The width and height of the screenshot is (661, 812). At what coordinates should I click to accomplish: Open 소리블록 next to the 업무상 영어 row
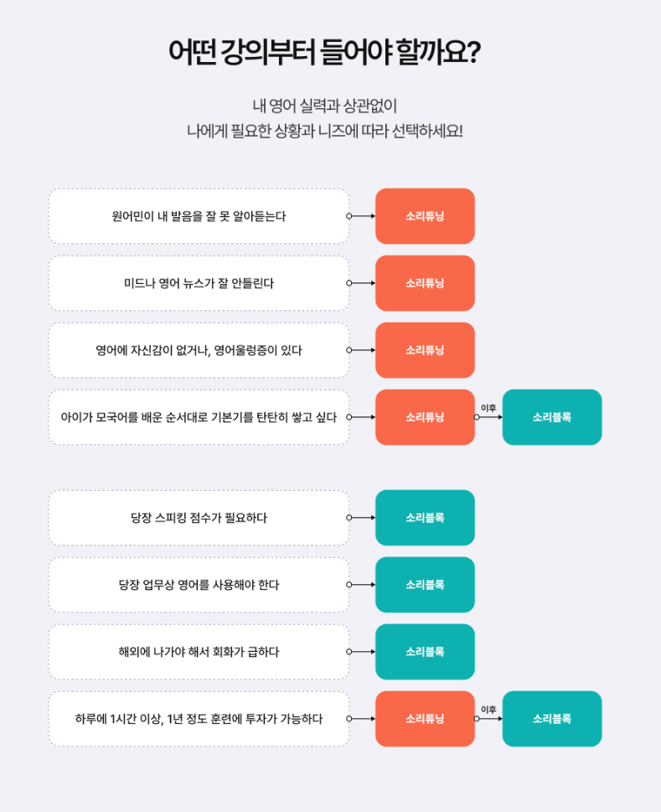(x=425, y=585)
